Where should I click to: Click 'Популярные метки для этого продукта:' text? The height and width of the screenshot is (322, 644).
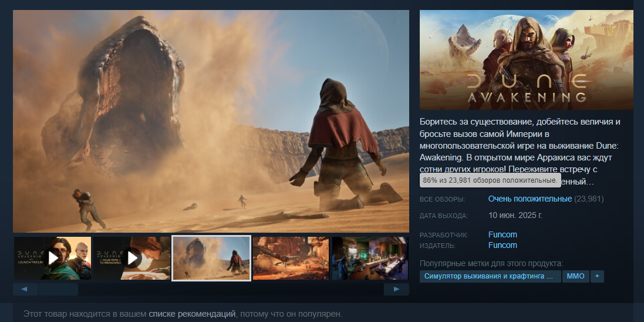tap(491, 264)
